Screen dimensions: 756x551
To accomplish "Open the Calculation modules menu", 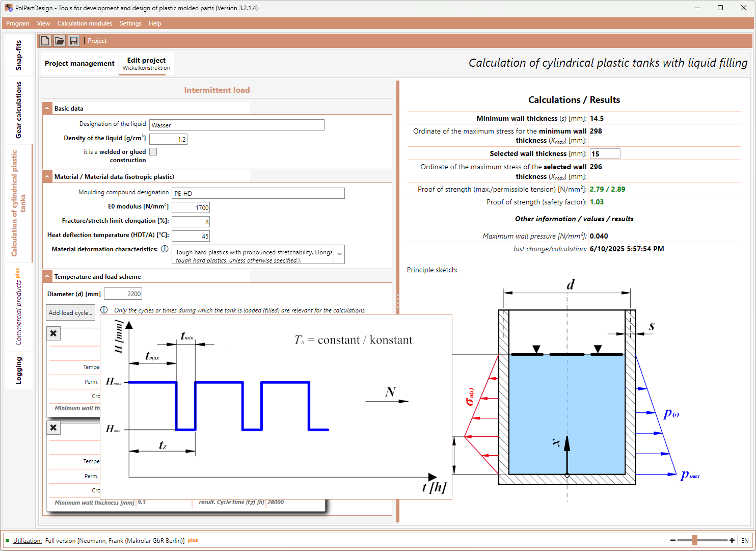I will (x=85, y=23).
